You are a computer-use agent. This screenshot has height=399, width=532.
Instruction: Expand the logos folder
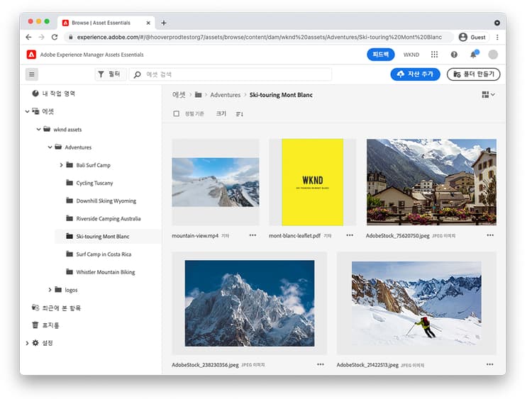(x=50, y=290)
